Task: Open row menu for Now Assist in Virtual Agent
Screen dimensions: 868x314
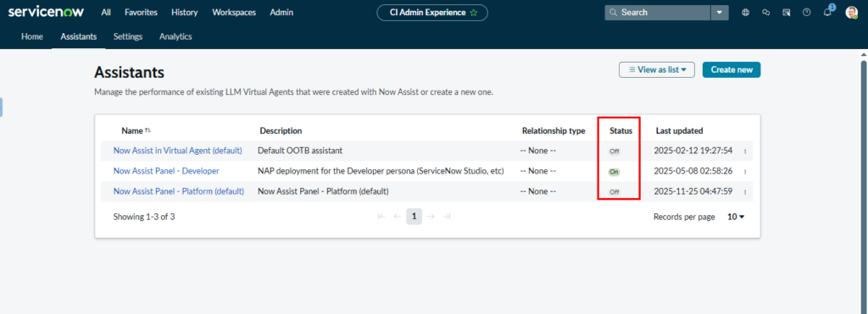Action: pyautogui.click(x=745, y=151)
